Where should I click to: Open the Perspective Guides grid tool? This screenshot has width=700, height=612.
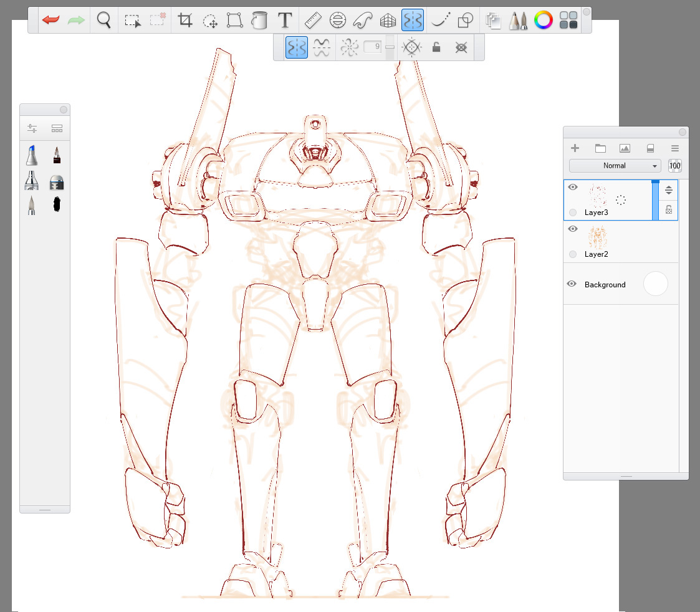pyautogui.click(x=388, y=21)
